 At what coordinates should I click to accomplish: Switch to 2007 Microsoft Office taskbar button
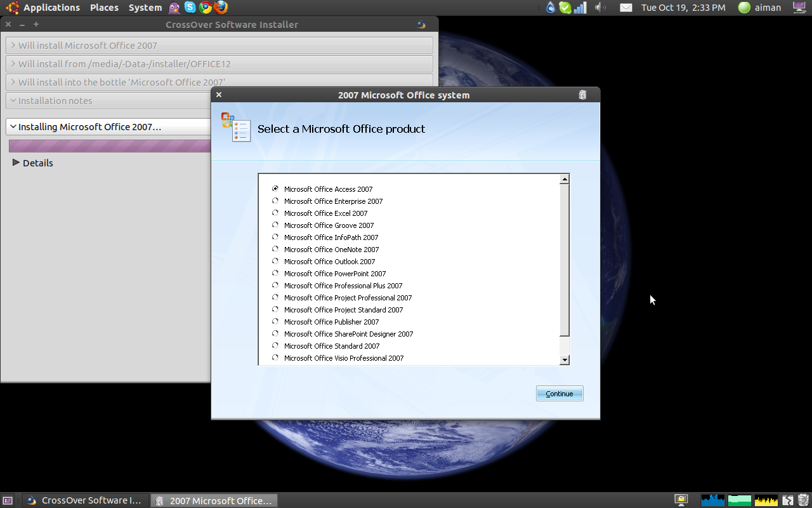pyautogui.click(x=214, y=500)
